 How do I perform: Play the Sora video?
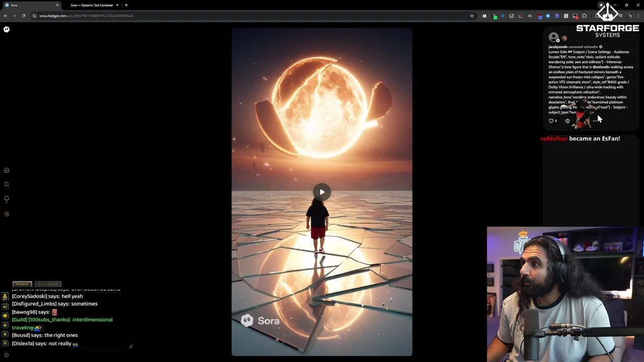(322, 192)
